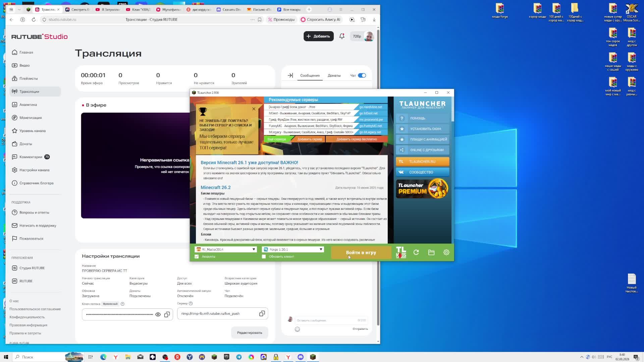Screen dimensions: 644x362
Task: Open the user avatar in RUTUBE Studio
Action: [x=369, y=36]
